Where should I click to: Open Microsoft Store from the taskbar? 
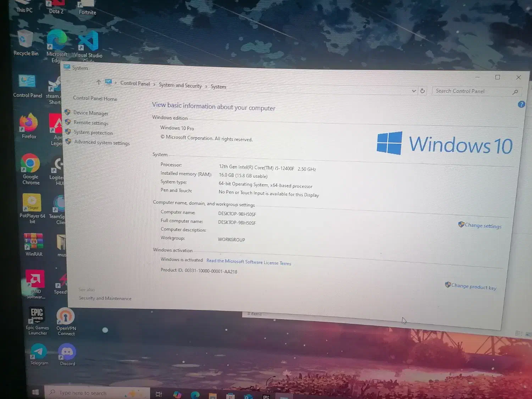coord(231,396)
